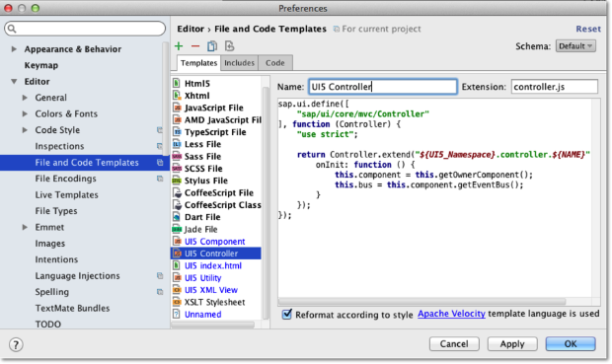
Task: Click the Reset link
Action: pyautogui.click(x=588, y=29)
